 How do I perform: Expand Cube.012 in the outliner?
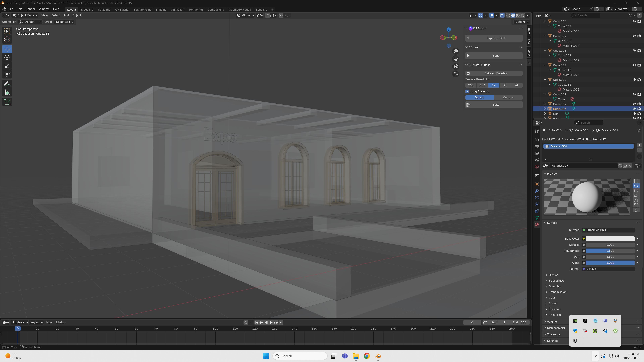(x=545, y=104)
